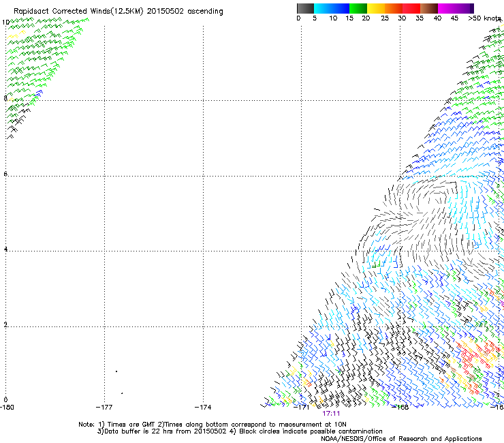Click the date '20150502' in the title
Screen dimensions: 504x443
(166, 11)
